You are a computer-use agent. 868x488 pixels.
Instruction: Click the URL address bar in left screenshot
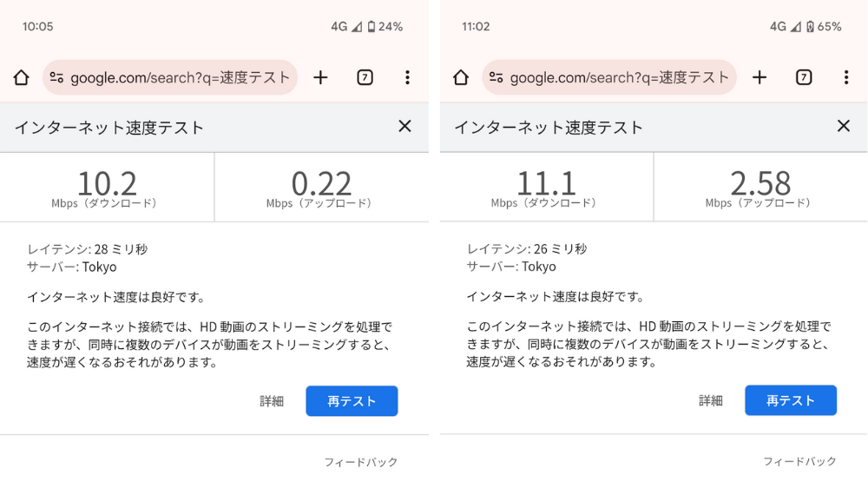(170, 77)
